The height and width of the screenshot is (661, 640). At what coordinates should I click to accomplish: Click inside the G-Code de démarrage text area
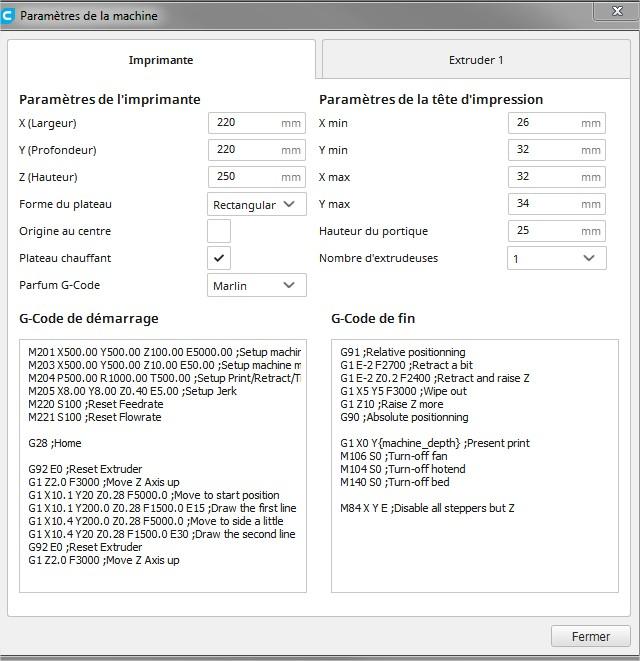(x=163, y=466)
